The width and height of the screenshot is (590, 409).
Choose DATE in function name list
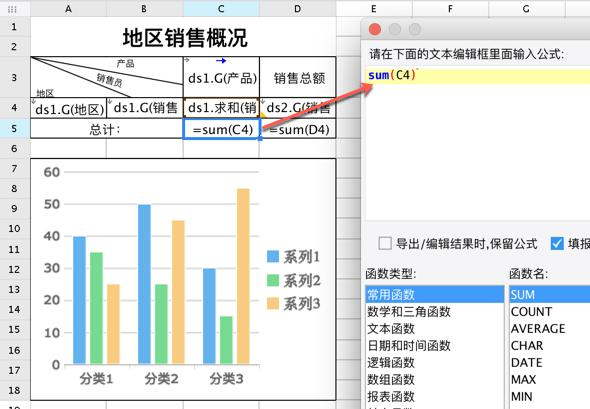[550, 362]
